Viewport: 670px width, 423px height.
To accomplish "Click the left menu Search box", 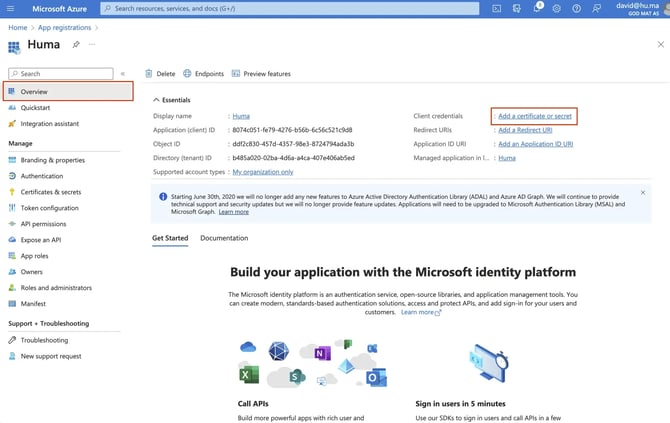I will tap(61, 73).
